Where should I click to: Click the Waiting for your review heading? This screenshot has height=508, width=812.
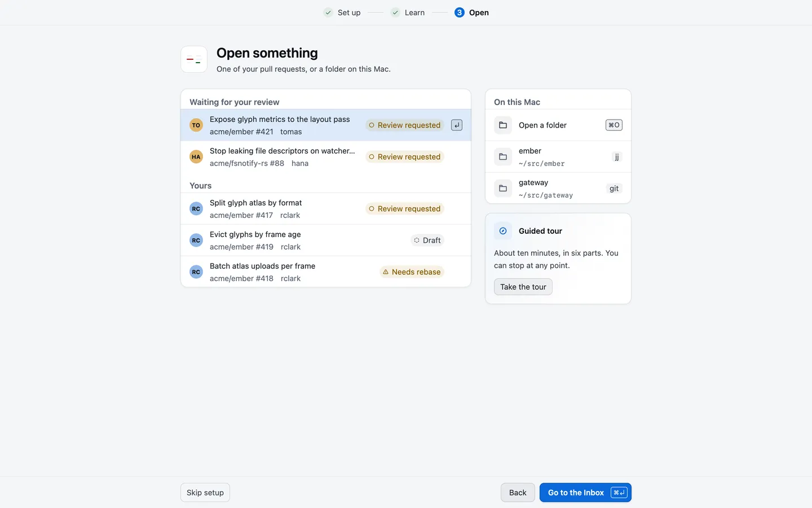[235, 102]
